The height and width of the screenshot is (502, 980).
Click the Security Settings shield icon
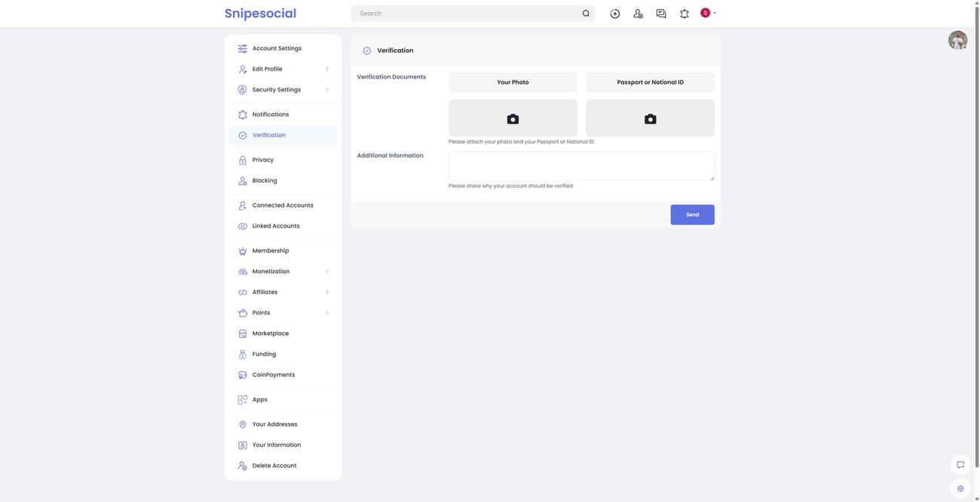243,90
